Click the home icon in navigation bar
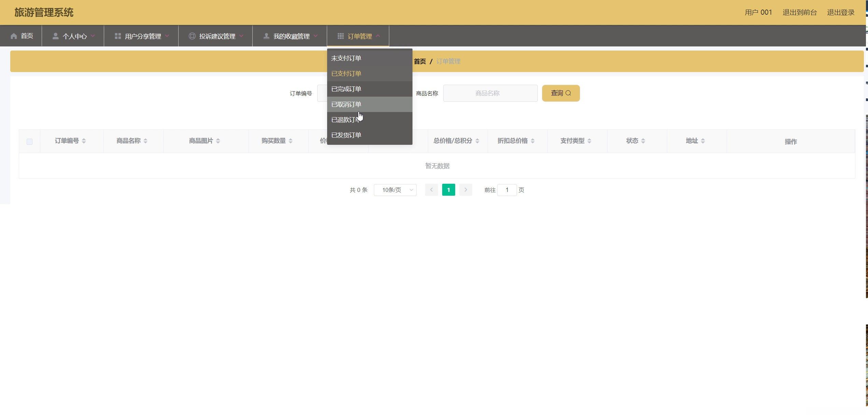The height and width of the screenshot is (418, 868). 14,36
